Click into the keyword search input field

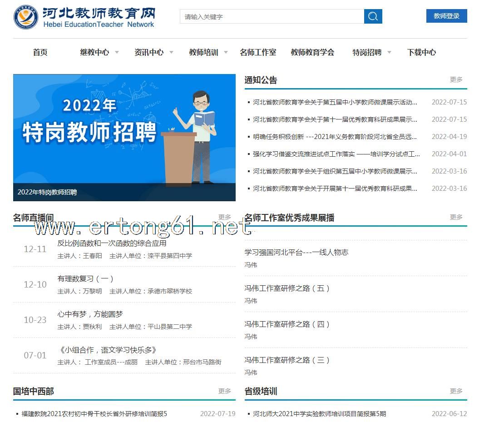[272, 17]
